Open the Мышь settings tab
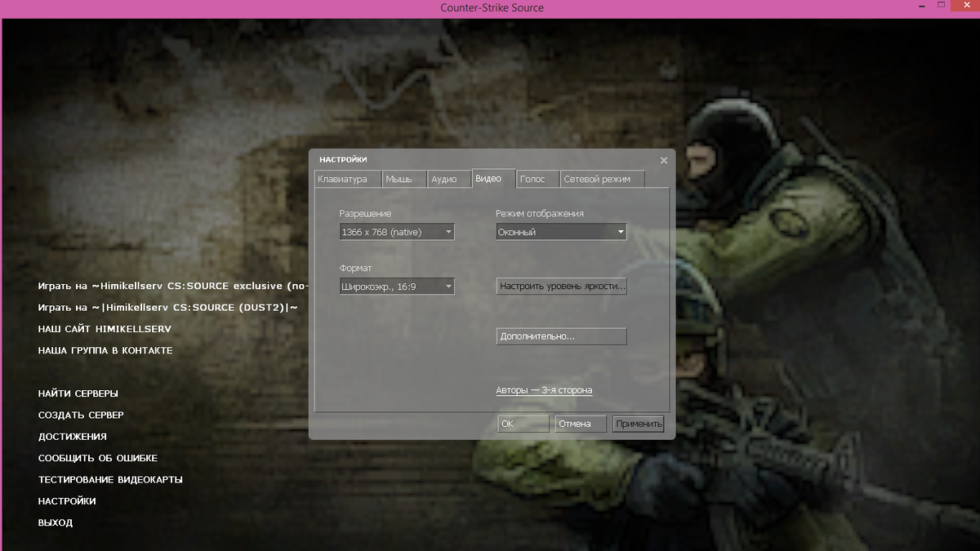The width and height of the screenshot is (980, 551). coord(403,179)
